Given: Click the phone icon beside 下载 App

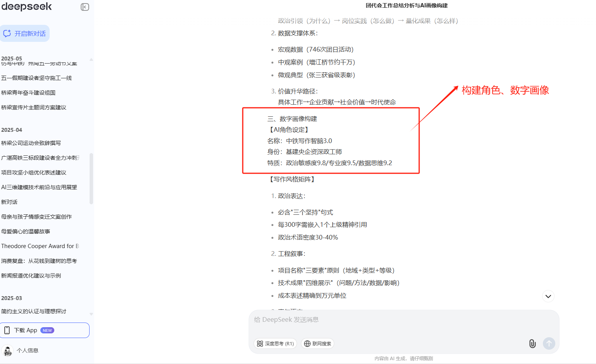Looking at the screenshot, I should click(7, 330).
